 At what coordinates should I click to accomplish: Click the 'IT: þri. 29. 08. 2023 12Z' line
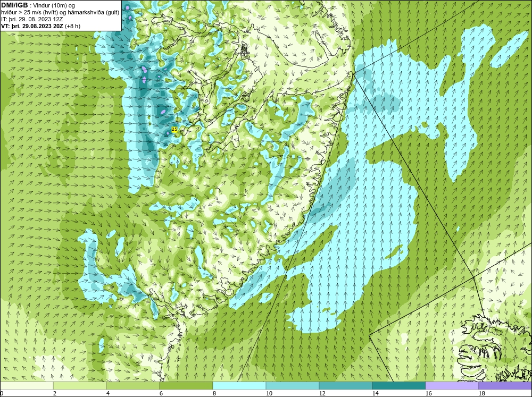(x=32, y=19)
